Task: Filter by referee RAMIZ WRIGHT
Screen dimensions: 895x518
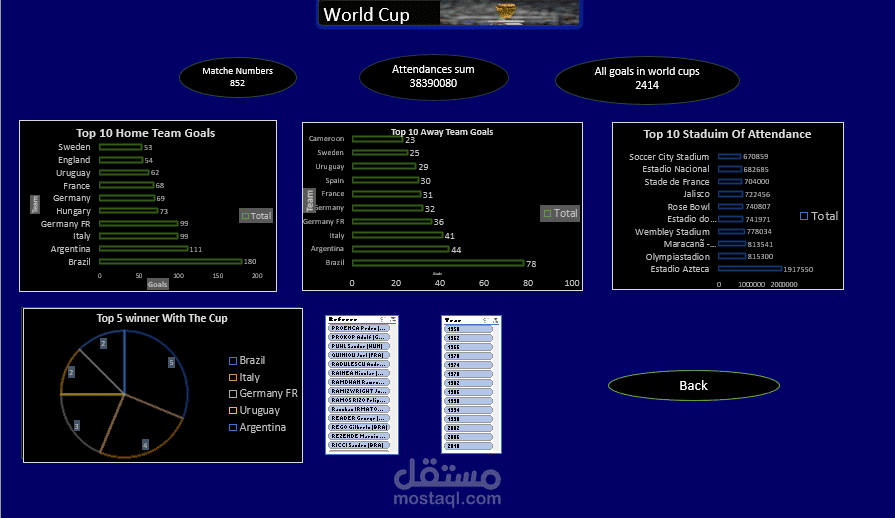Action: [x=358, y=391]
